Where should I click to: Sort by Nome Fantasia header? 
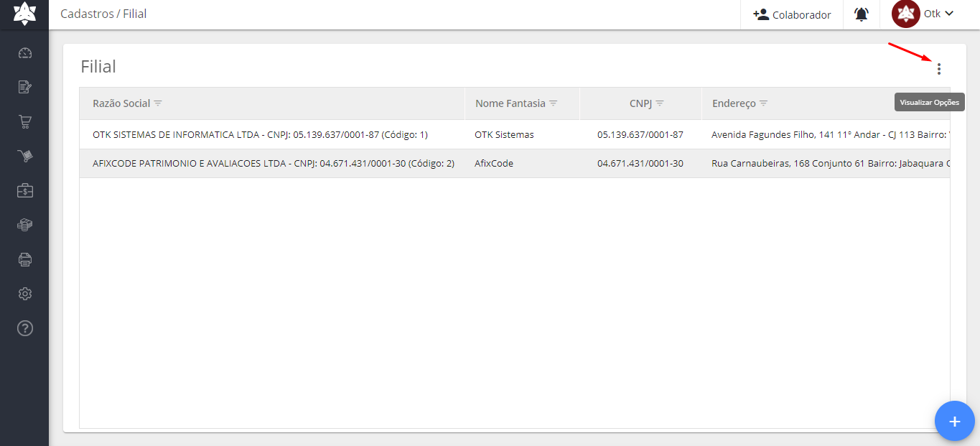pos(510,103)
